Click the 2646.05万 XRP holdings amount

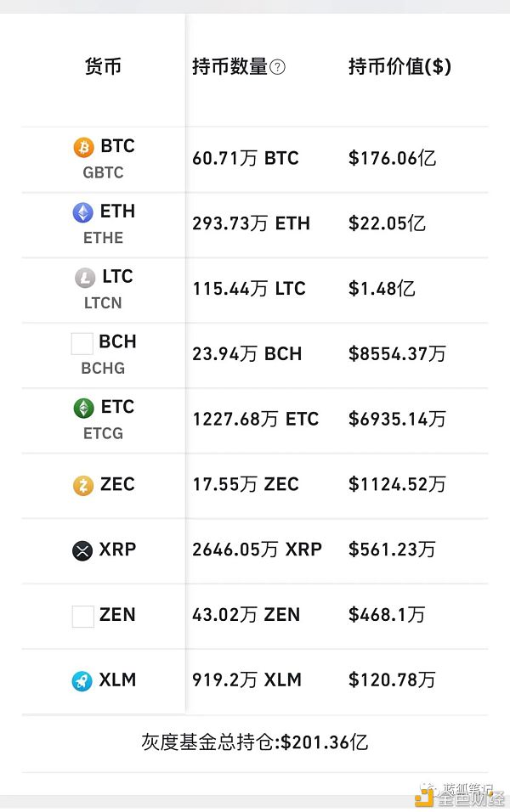point(257,550)
